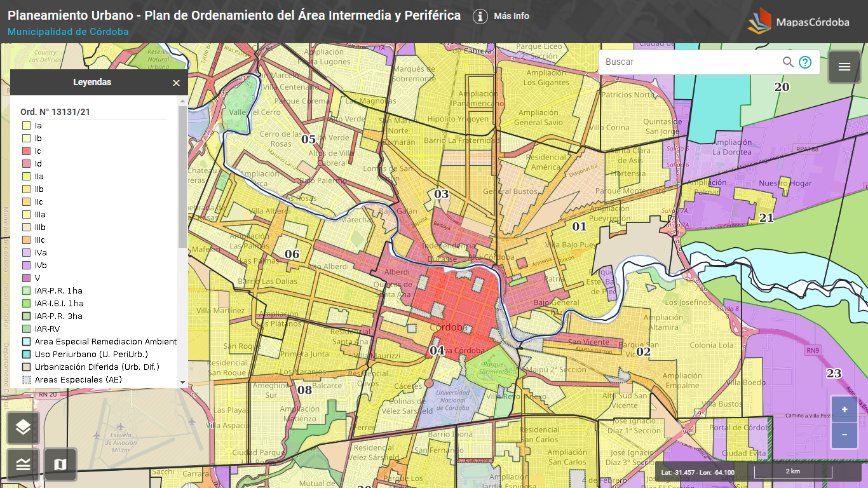Click the Más Info menu item
The height and width of the screenshot is (488, 868).
coord(512,17)
